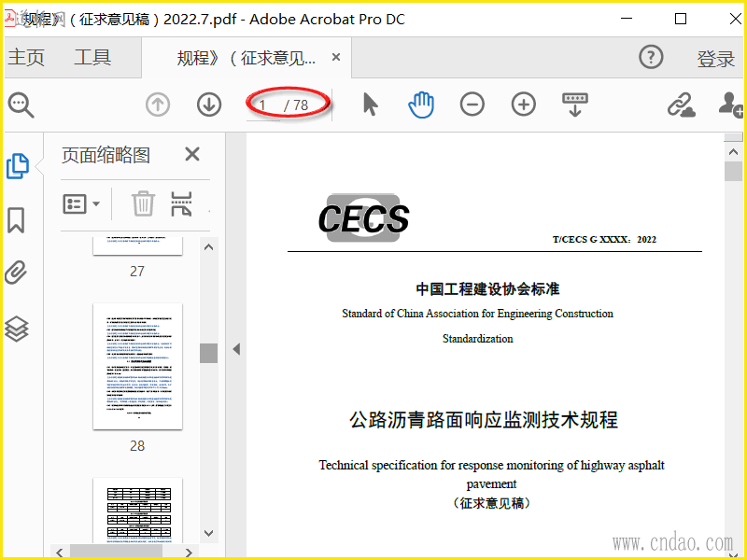
Task: Minimize the Acrobat window
Action: pyautogui.click(x=627, y=19)
